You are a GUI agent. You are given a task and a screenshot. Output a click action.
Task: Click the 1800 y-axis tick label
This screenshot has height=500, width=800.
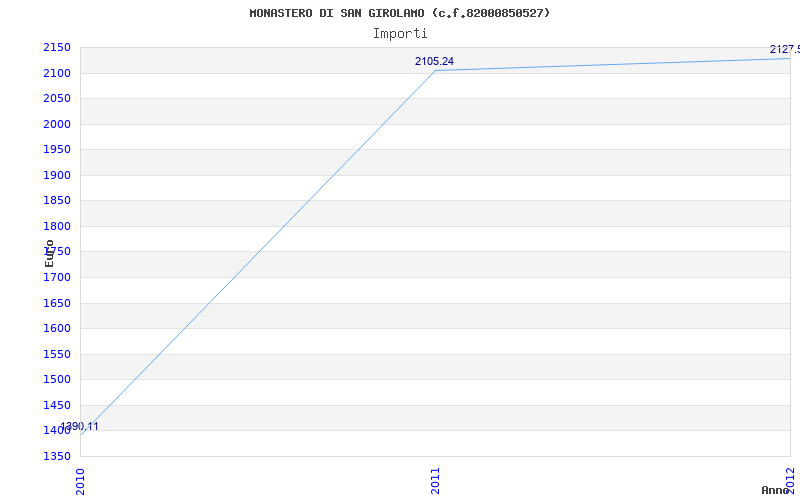(x=57, y=227)
